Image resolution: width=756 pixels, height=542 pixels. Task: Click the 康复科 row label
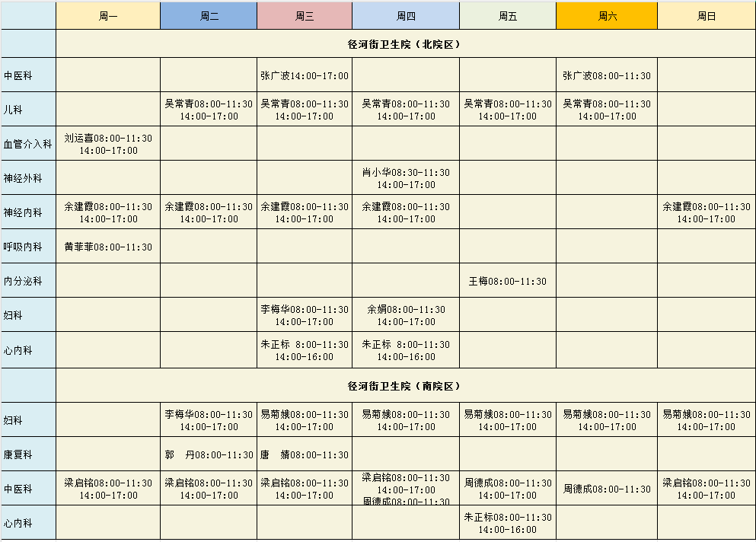tap(28, 454)
